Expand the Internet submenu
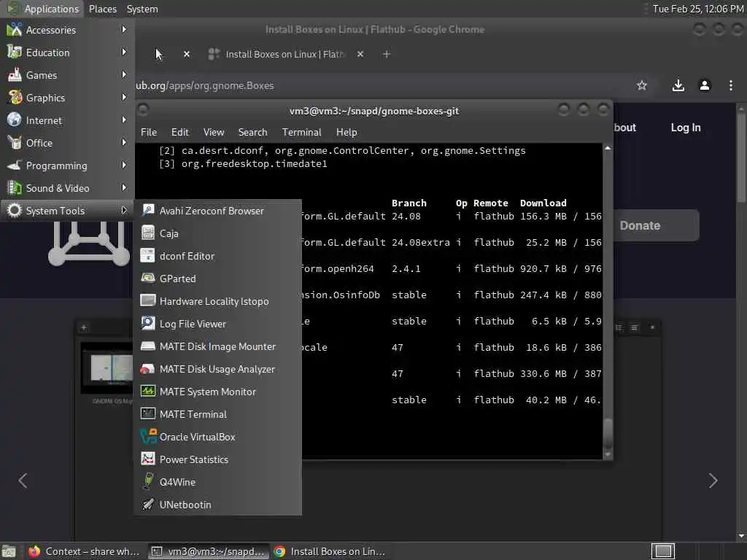747x560 pixels. [67, 120]
